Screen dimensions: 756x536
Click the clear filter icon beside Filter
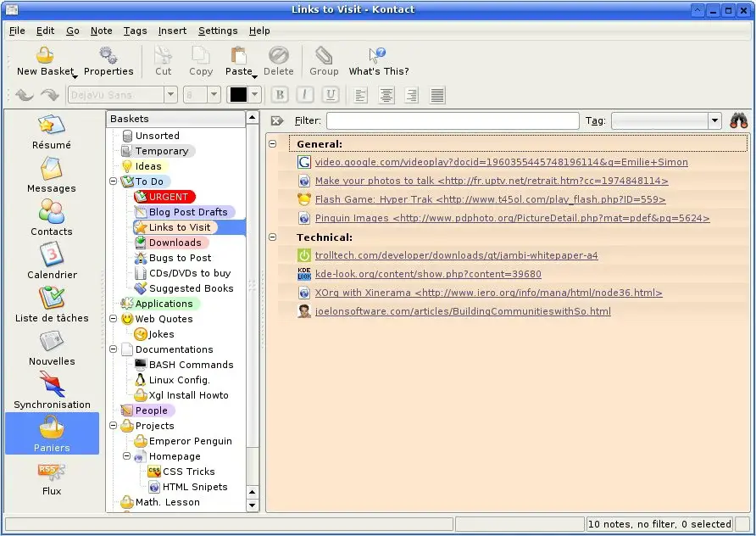click(277, 120)
